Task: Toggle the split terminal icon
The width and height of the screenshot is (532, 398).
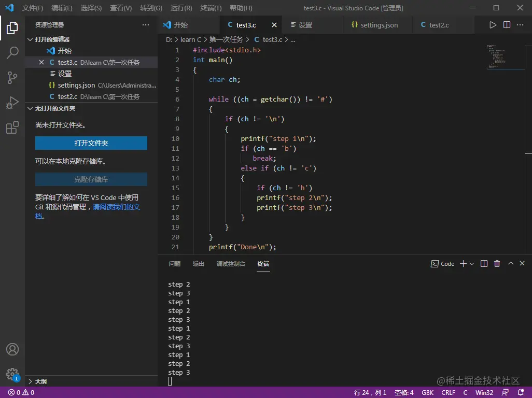Action: [484, 264]
